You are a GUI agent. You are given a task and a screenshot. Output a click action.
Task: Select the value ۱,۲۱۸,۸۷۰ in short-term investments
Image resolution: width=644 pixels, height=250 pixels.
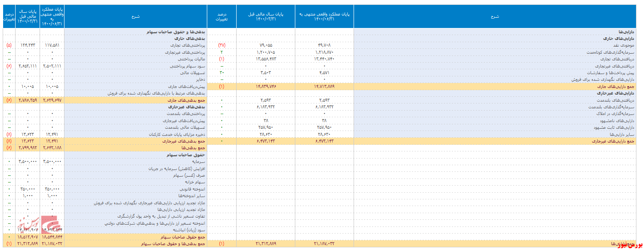coord(324,52)
